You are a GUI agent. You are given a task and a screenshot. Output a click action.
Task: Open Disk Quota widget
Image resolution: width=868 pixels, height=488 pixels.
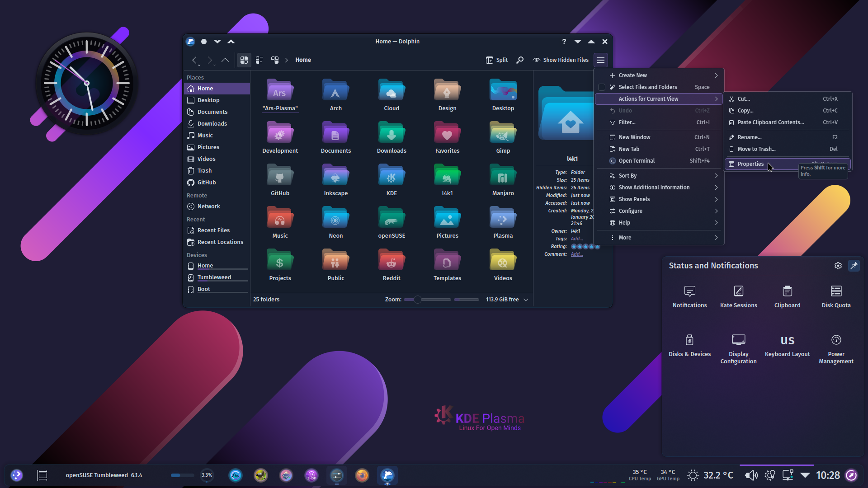tap(836, 296)
